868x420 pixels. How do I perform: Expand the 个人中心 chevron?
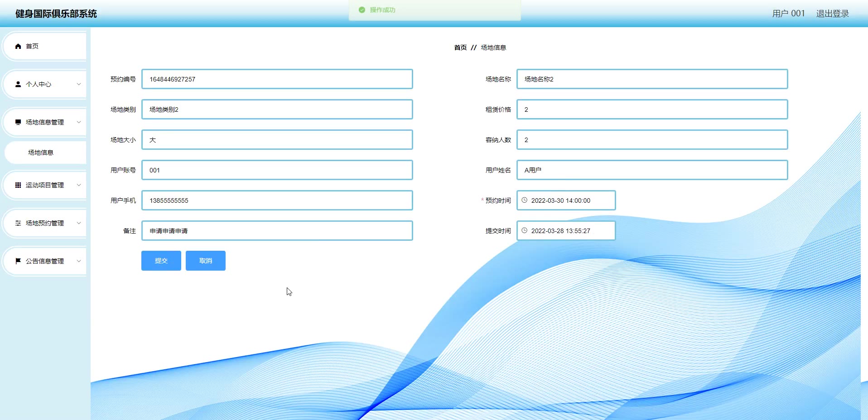[x=79, y=84]
